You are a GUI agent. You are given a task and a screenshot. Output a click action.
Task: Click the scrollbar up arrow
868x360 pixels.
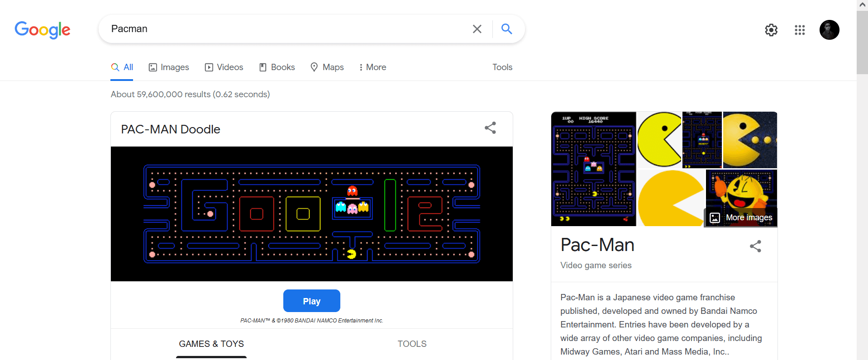[x=862, y=5]
